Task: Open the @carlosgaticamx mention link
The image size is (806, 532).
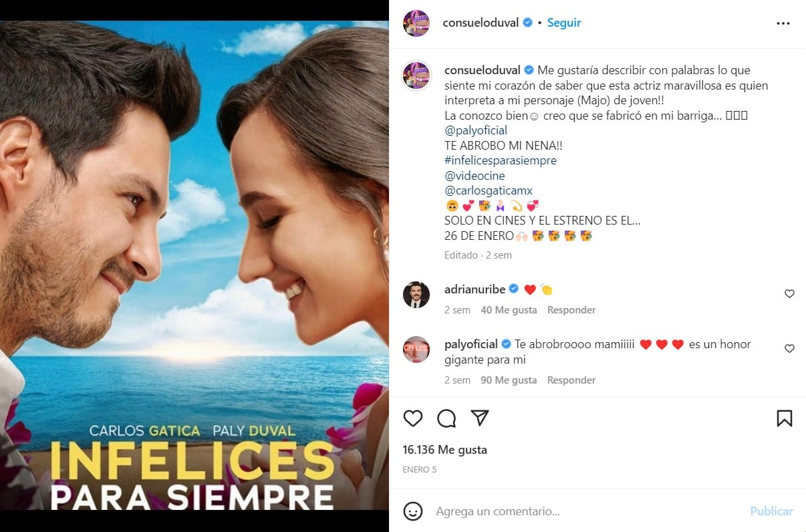Action: coord(489,190)
